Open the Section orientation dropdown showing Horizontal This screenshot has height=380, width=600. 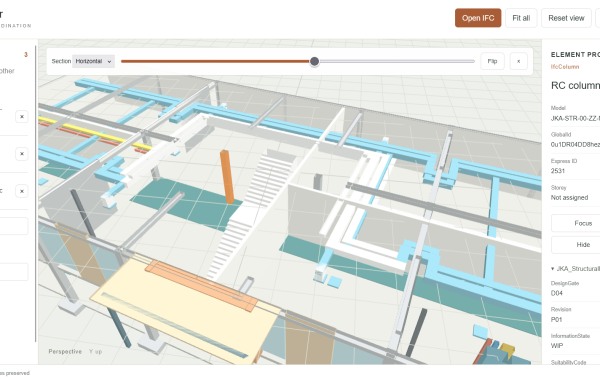tap(93, 61)
